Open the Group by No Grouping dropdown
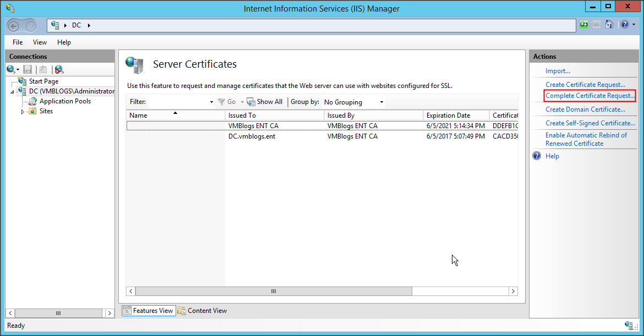644x336 pixels. click(353, 102)
